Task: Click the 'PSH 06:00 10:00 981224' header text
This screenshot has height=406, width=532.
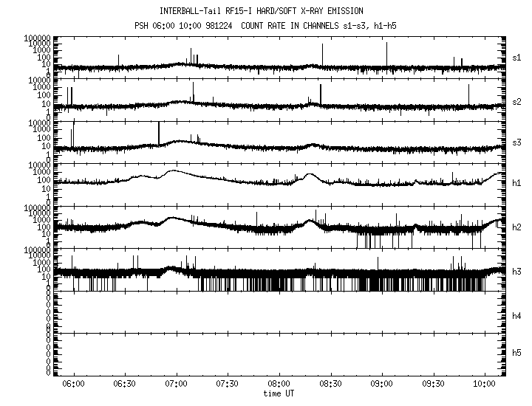Action: coord(183,26)
